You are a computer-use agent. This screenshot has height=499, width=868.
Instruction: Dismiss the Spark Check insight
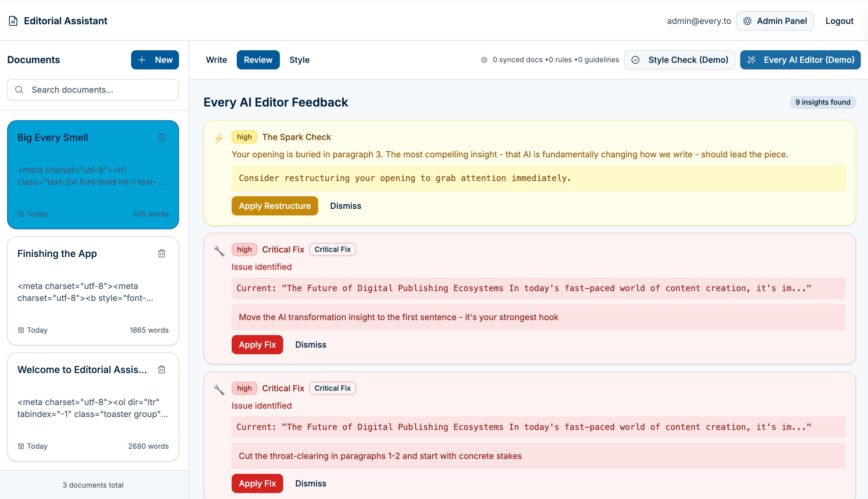345,206
